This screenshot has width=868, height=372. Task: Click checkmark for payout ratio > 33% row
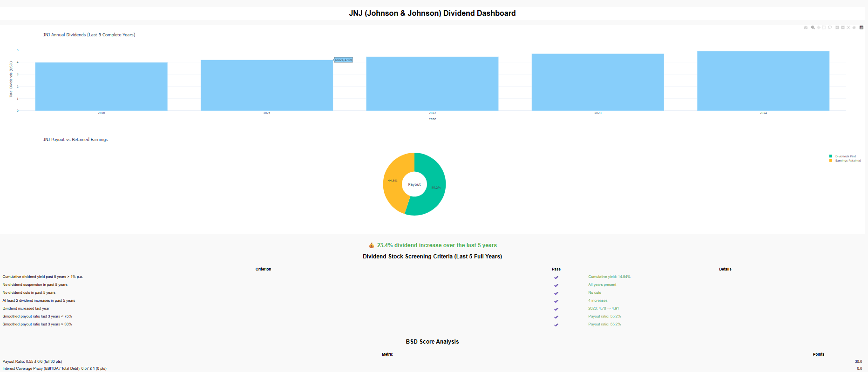tap(556, 325)
